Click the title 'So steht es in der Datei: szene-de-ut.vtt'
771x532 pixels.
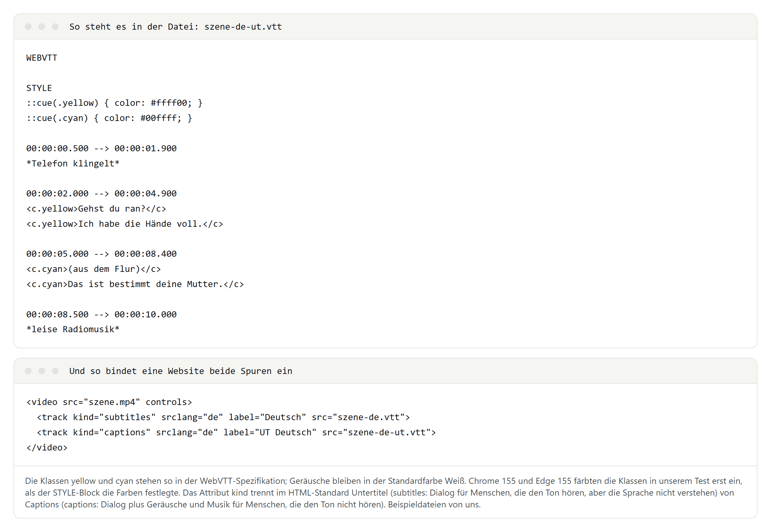(176, 27)
